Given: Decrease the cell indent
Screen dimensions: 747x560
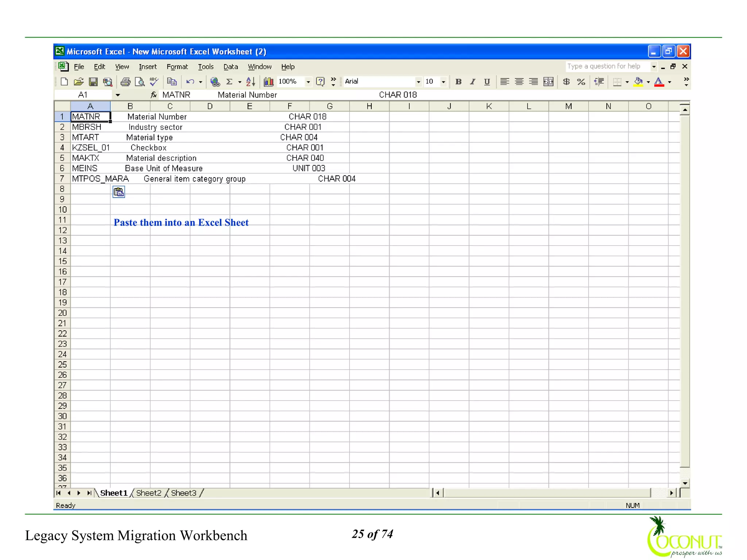Looking at the screenshot, I should coord(599,82).
